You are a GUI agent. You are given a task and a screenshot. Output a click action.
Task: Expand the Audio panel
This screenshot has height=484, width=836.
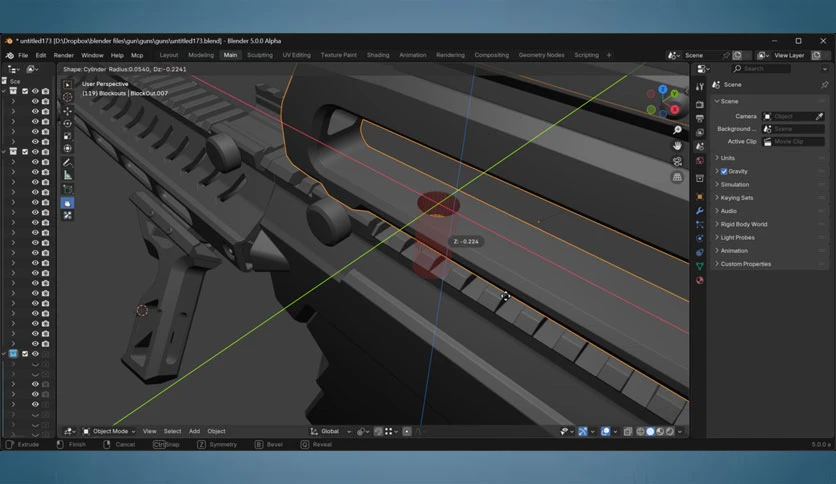[x=728, y=211]
